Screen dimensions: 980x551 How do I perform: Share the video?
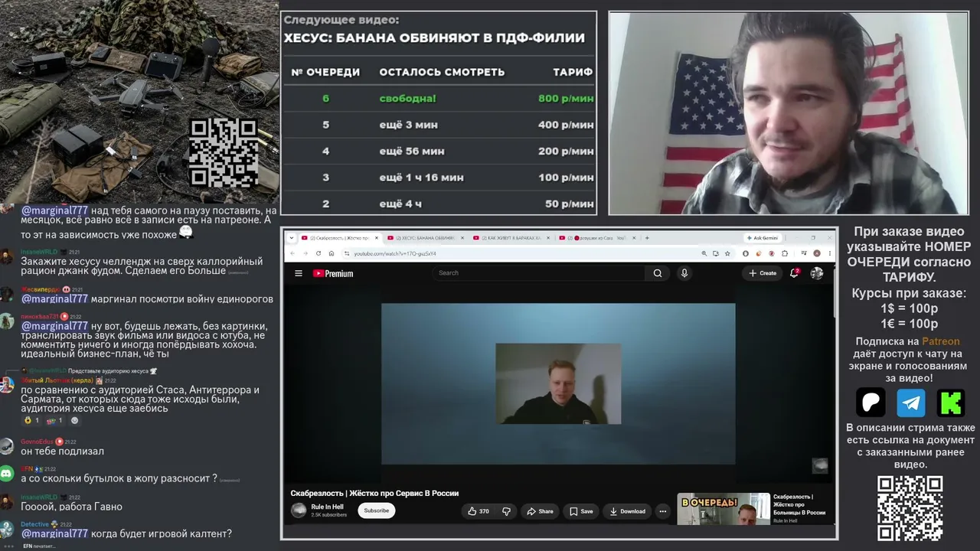click(540, 511)
